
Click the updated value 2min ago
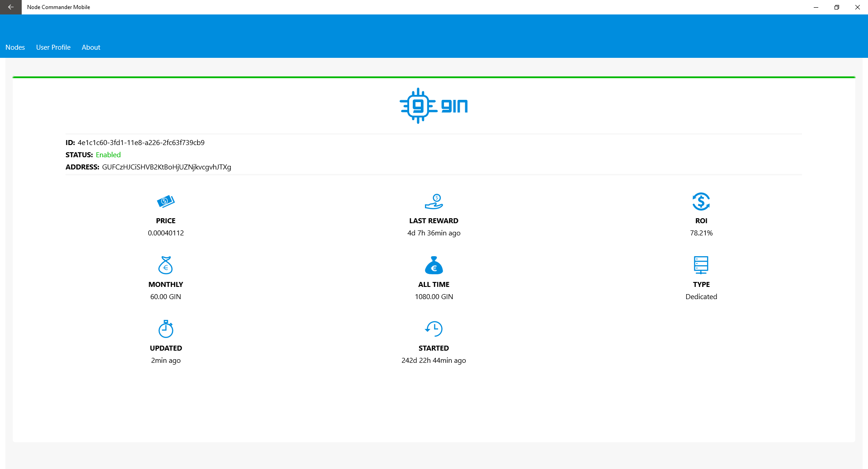(x=166, y=361)
